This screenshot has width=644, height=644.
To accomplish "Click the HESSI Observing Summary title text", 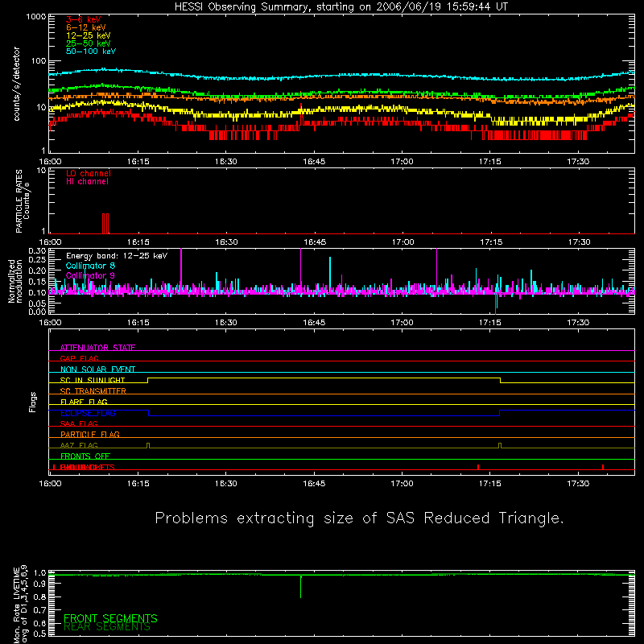I will coord(341,7).
